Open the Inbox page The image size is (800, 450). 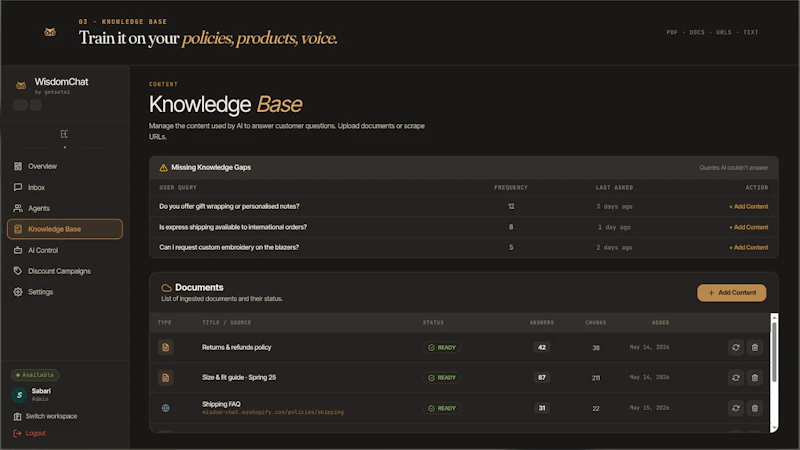click(x=65, y=187)
